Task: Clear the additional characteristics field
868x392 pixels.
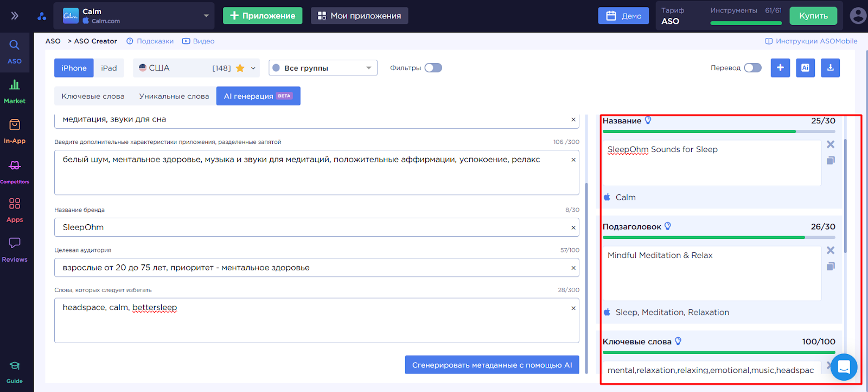Action: click(573, 160)
